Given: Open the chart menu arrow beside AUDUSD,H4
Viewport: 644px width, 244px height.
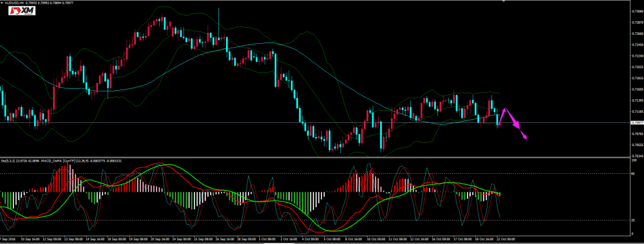Looking at the screenshot, I should 2,3.
